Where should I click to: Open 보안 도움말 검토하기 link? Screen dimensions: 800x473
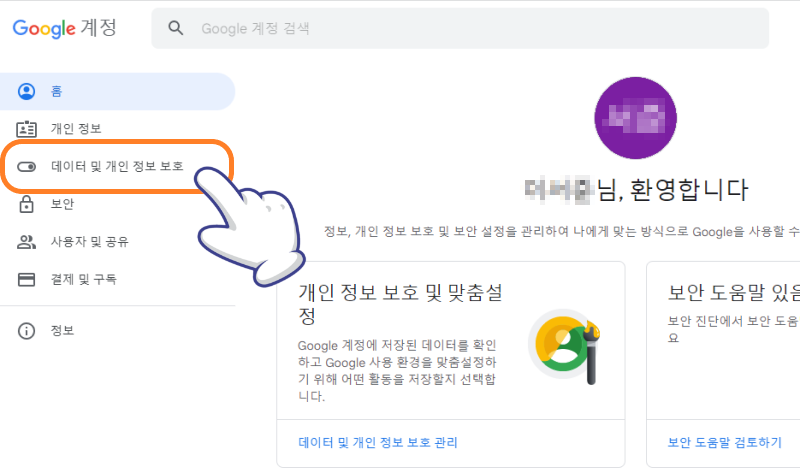pyautogui.click(x=724, y=442)
